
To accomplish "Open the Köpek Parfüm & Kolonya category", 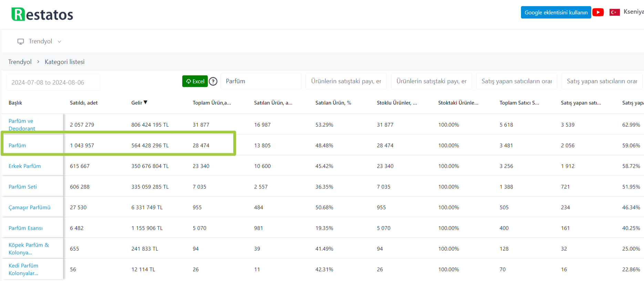I will point(29,249).
